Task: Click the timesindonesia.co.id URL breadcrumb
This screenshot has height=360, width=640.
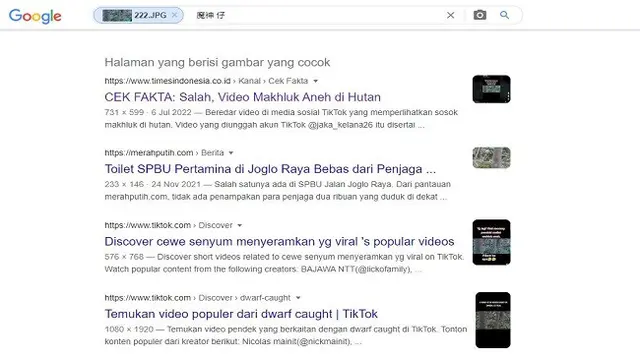Action: [x=206, y=81]
